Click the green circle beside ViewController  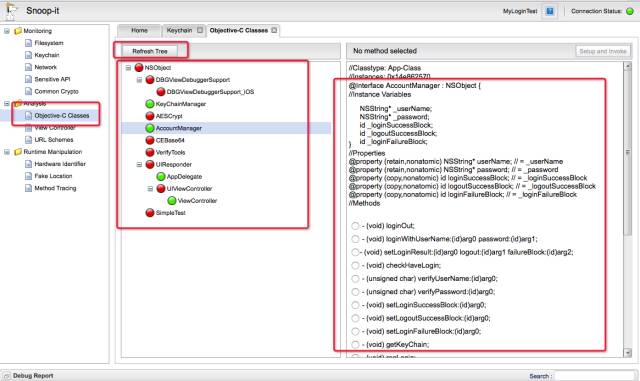(x=172, y=201)
